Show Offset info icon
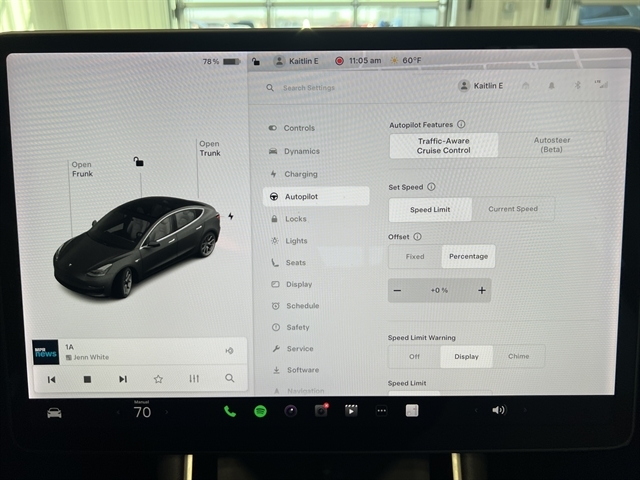Viewport: 640px width, 480px height. click(x=417, y=236)
